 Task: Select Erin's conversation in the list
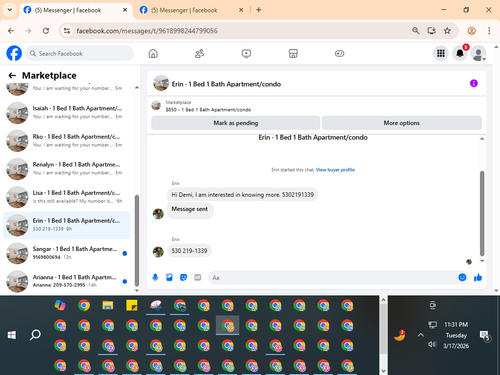tap(67, 225)
